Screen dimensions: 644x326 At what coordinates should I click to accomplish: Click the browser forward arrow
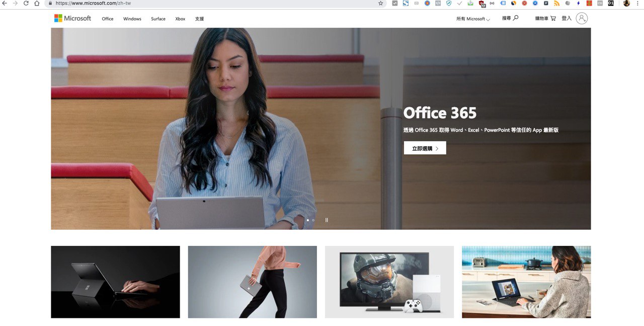(x=15, y=3)
